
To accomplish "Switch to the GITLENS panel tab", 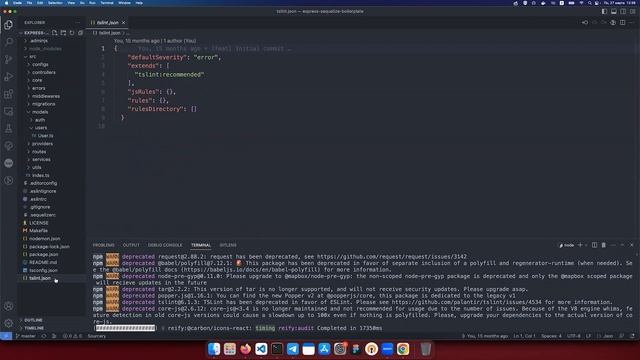I will tap(228, 245).
